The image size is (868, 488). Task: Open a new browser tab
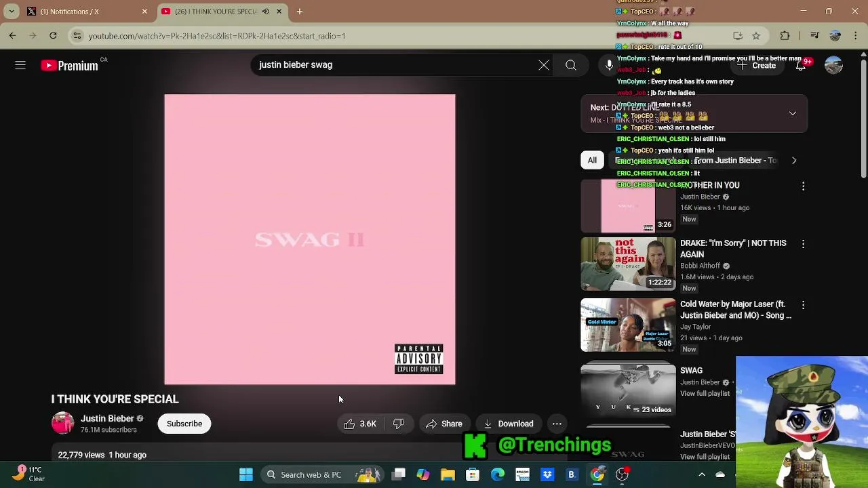pyautogui.click(x=299, y=12)
